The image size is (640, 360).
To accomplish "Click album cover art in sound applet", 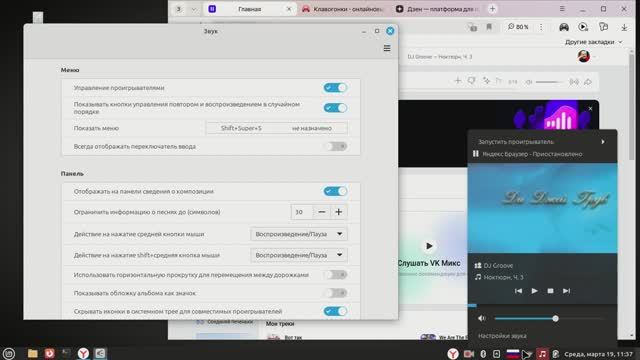I will tap(542, 208).
